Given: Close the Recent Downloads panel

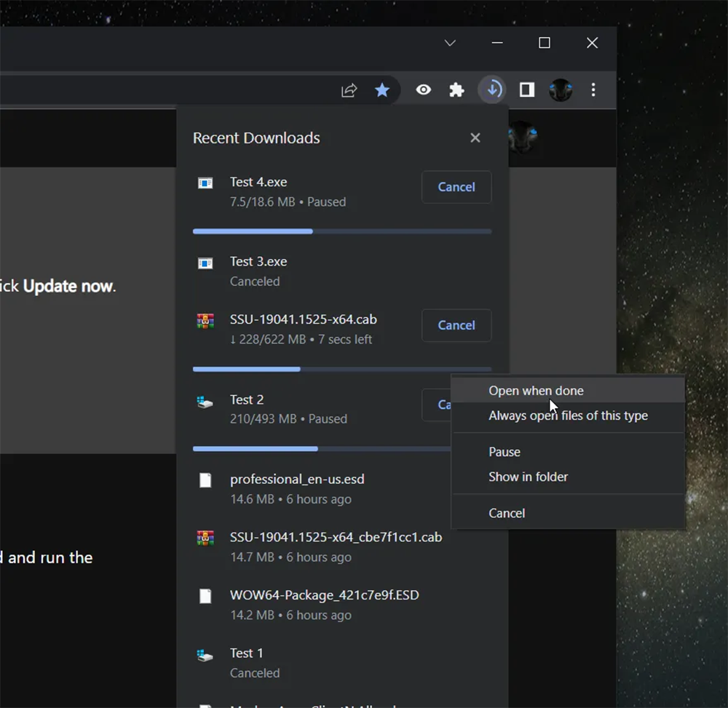Looking at the screenshot, I should point(475,138).
